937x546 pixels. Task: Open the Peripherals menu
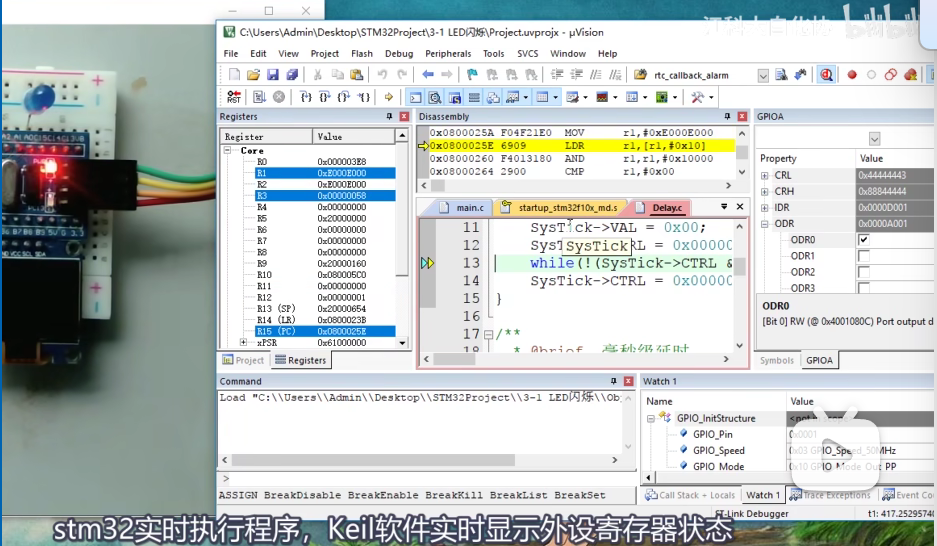pyautogui.click(x=448, y=54)
